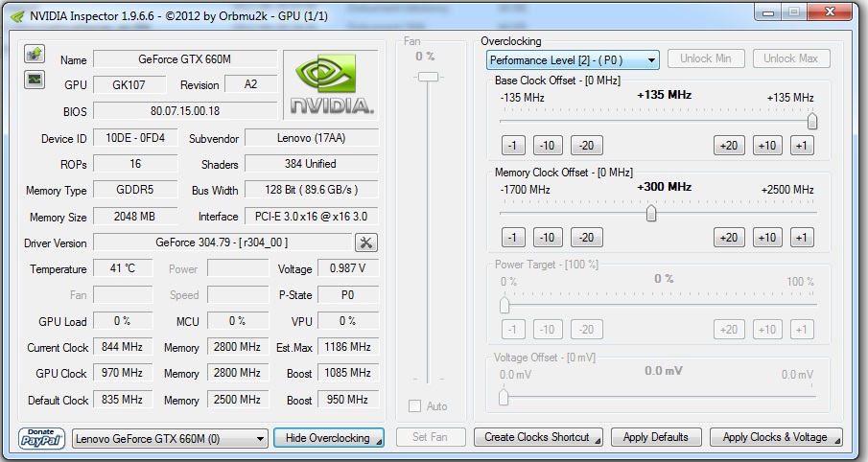
Task: Click the Bus Width value 128 Bit
Action: (312, 190)
